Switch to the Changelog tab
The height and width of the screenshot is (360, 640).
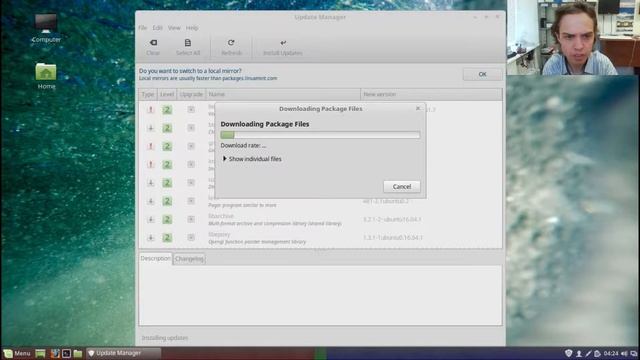pyautogui.click(x=189, y=259)
